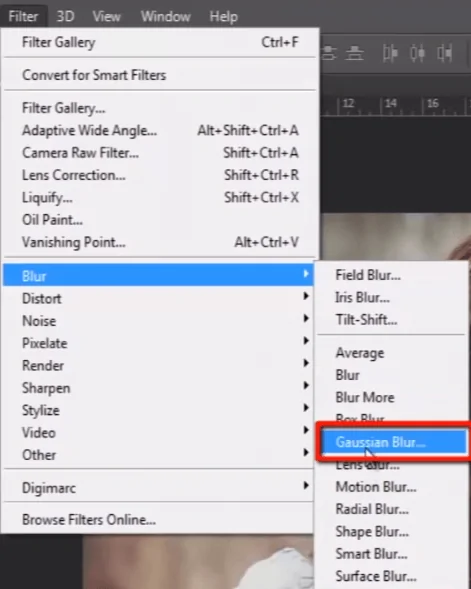Open the Filter menu in menu bar
Image resolution: width=471 pixels, height=589 pixels.
tap(23, 17)
